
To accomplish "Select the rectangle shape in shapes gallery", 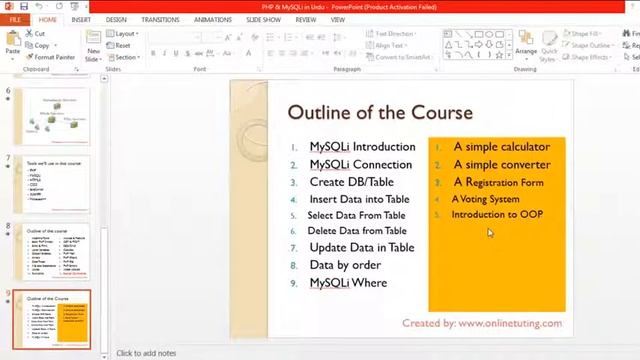I will point(479,35).
